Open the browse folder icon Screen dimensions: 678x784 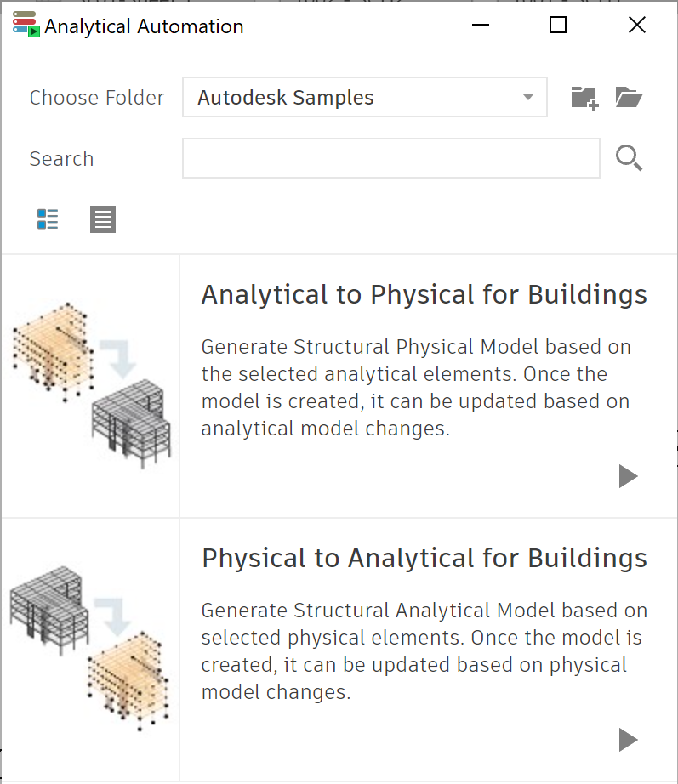pyautogui.click(x=629, y=97)
